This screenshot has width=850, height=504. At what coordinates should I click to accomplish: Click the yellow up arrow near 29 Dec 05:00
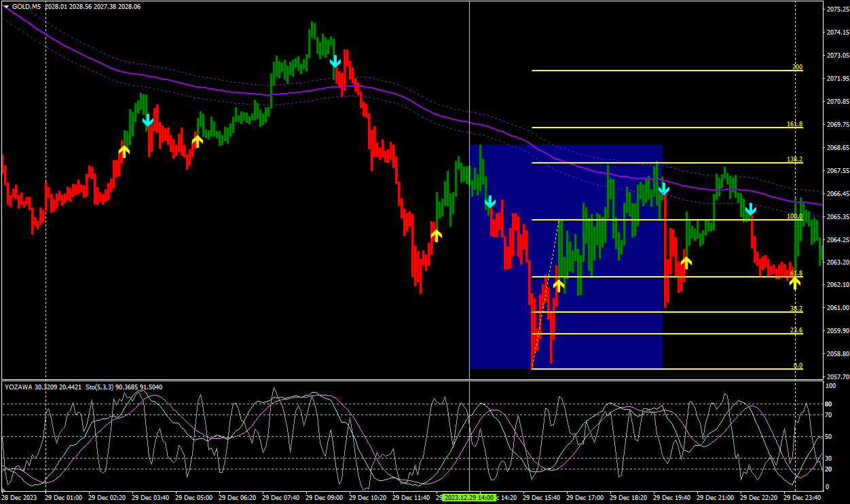point(197,140)
